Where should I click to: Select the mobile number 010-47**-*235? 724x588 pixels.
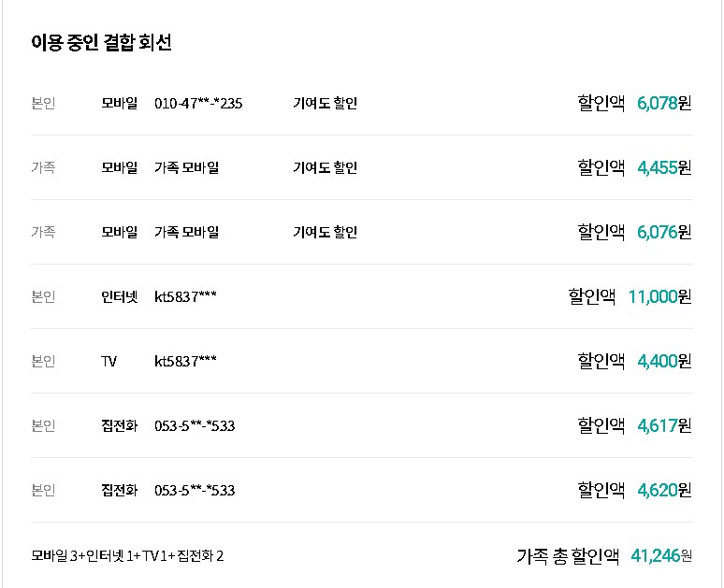pyautogui.click(x=198, y=104)
